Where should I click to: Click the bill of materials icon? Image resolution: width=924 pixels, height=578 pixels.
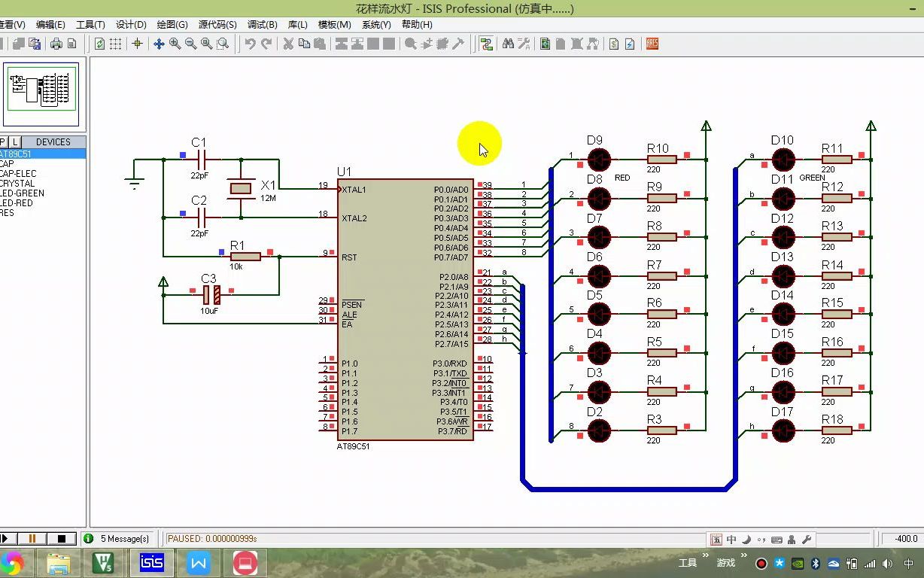[x=614, y=44]
